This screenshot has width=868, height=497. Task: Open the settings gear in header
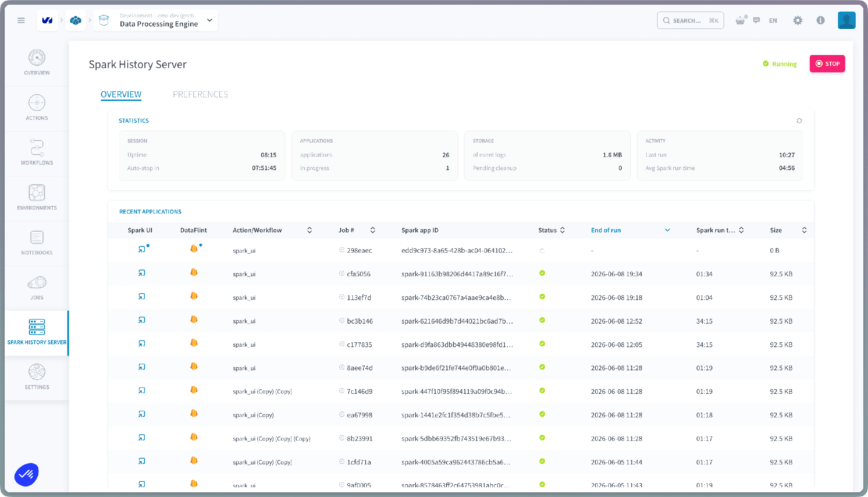click(797, 20)
